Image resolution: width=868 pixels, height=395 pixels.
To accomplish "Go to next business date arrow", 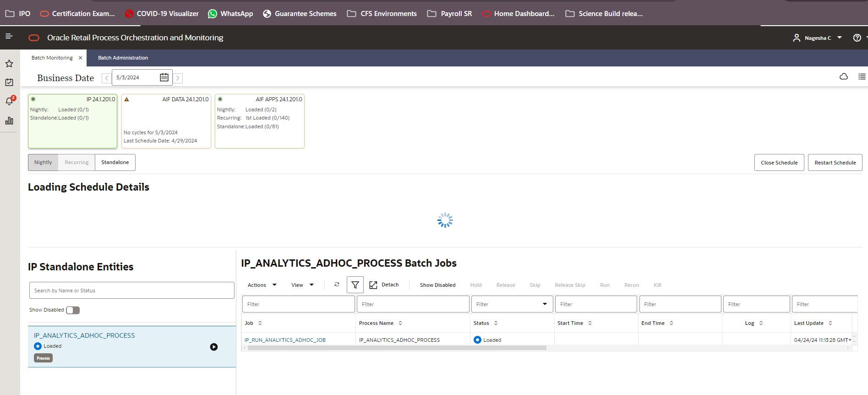I will point(178,78).
